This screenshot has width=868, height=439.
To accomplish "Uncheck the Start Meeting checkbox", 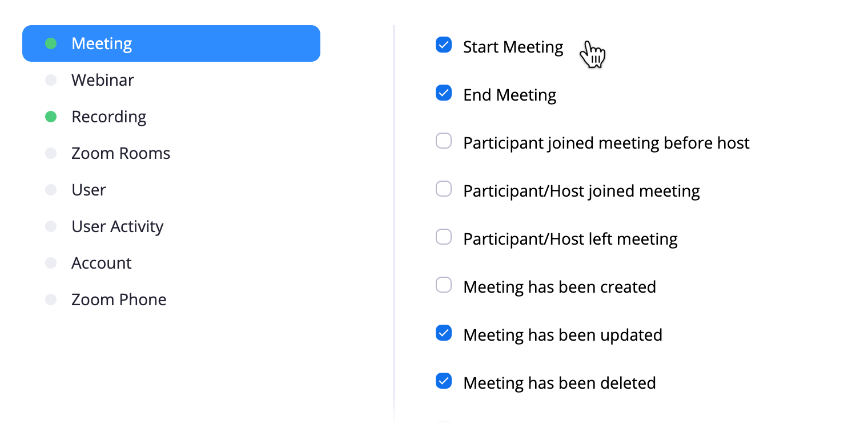I will tap(444, 45).
